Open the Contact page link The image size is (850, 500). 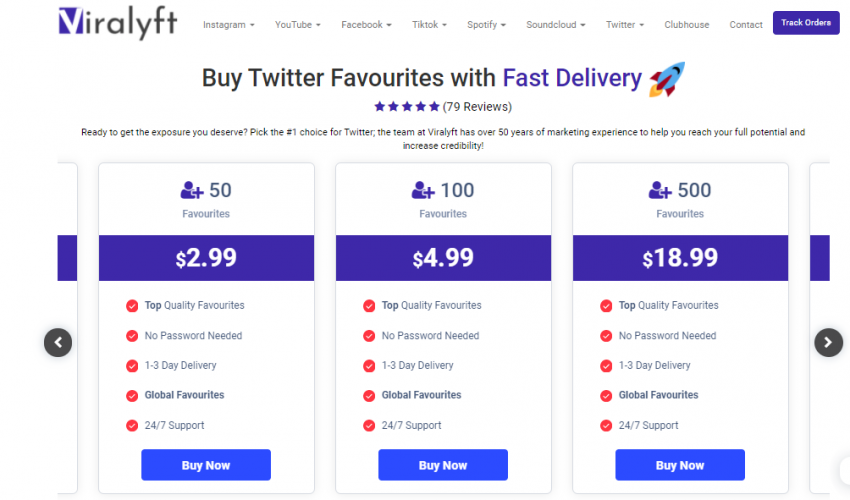745,25
